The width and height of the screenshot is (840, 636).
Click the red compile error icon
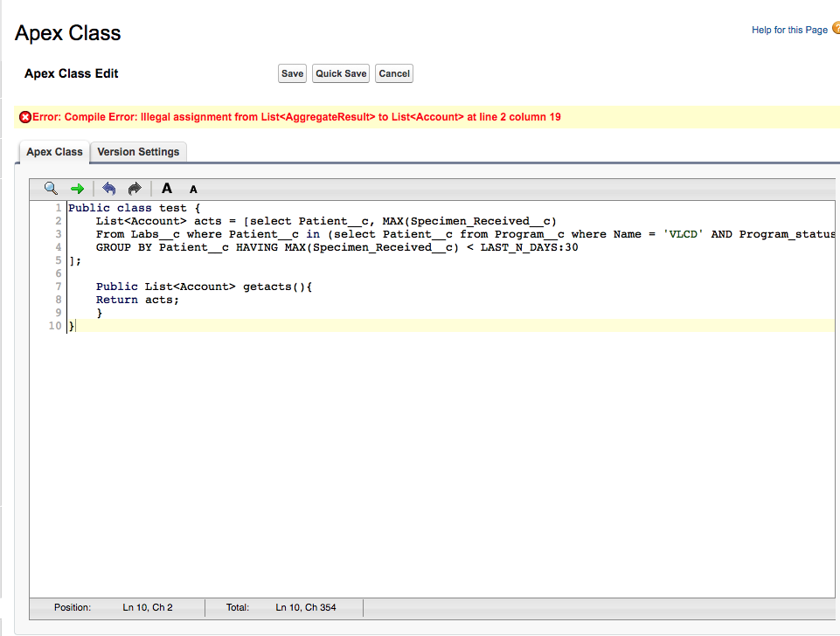[25, 117]
